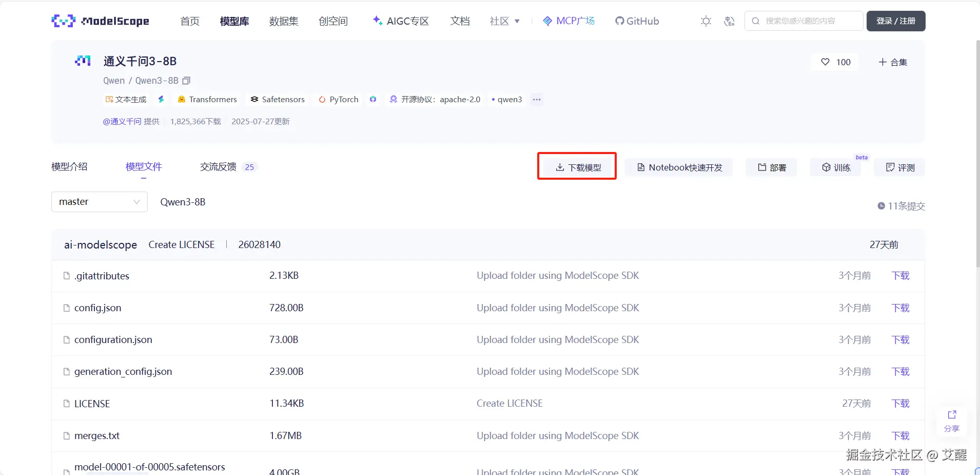Download generation_config.json via 下载 link

pos(900,371)
